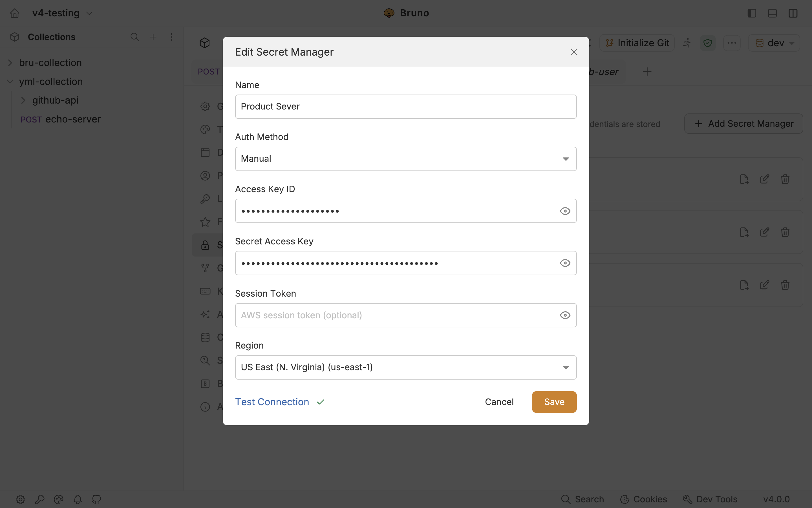Edit the third secret manager row
Image resolution: width=812 pixels, height=508 pixels.
[x=764, y=285]
